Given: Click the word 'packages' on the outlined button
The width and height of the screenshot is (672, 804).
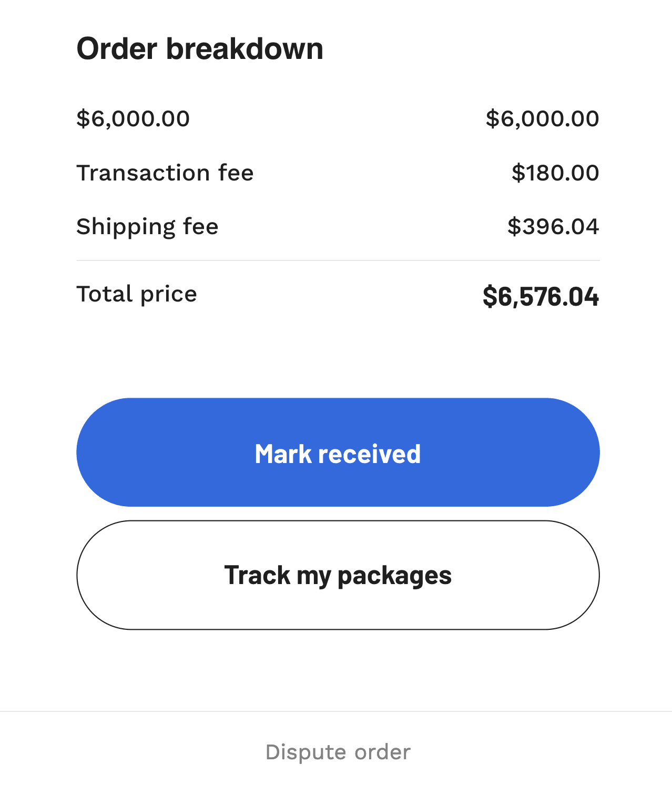Looking at the screenshot, I should [x=394, y=576].
